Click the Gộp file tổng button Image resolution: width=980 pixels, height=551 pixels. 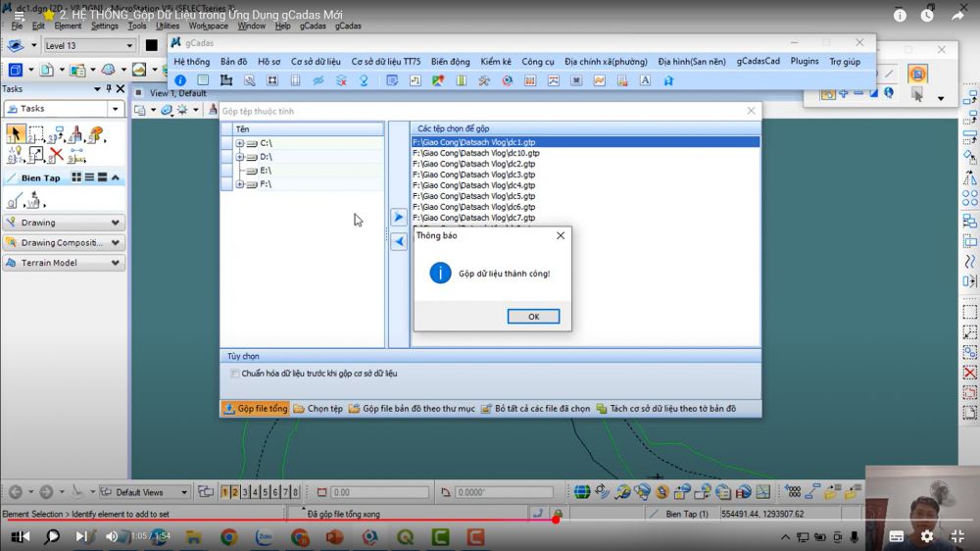255,408
